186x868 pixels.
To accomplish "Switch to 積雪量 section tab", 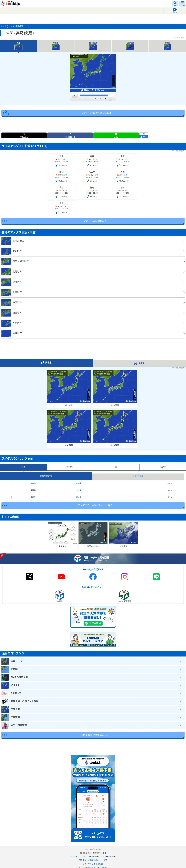I will pyautogui.click(x=139, y=363).
